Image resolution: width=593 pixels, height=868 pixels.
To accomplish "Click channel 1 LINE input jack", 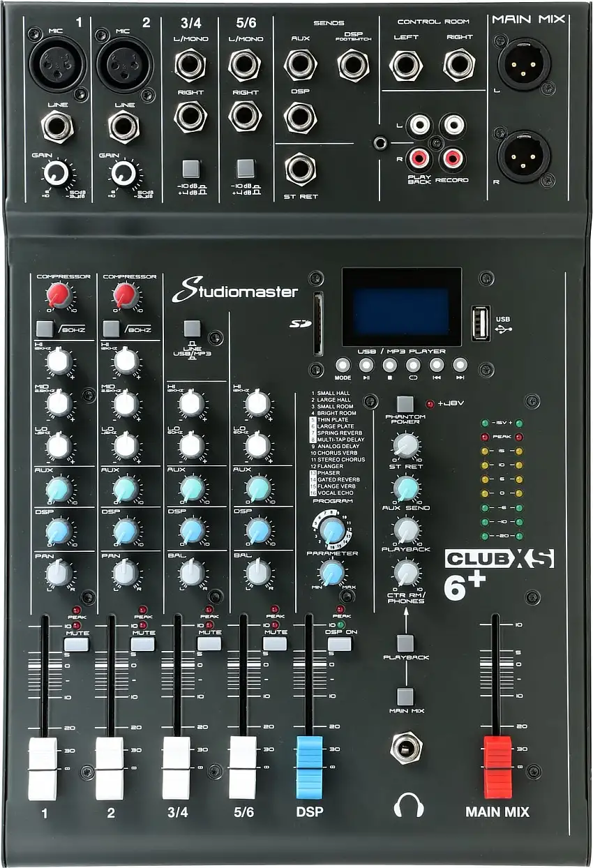I will point(57,126).
